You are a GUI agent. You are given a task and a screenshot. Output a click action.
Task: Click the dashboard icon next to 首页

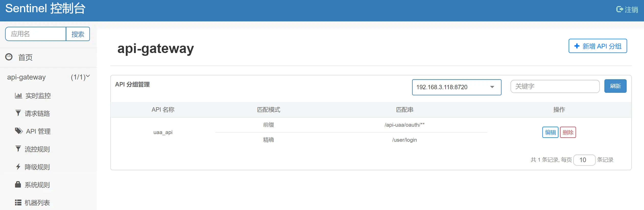(x=9, y=57)
